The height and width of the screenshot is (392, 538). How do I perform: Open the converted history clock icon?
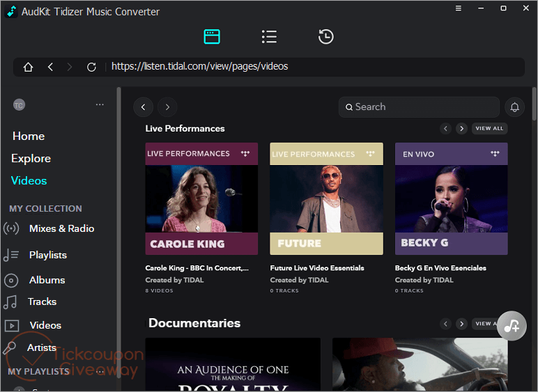(325, 37)
